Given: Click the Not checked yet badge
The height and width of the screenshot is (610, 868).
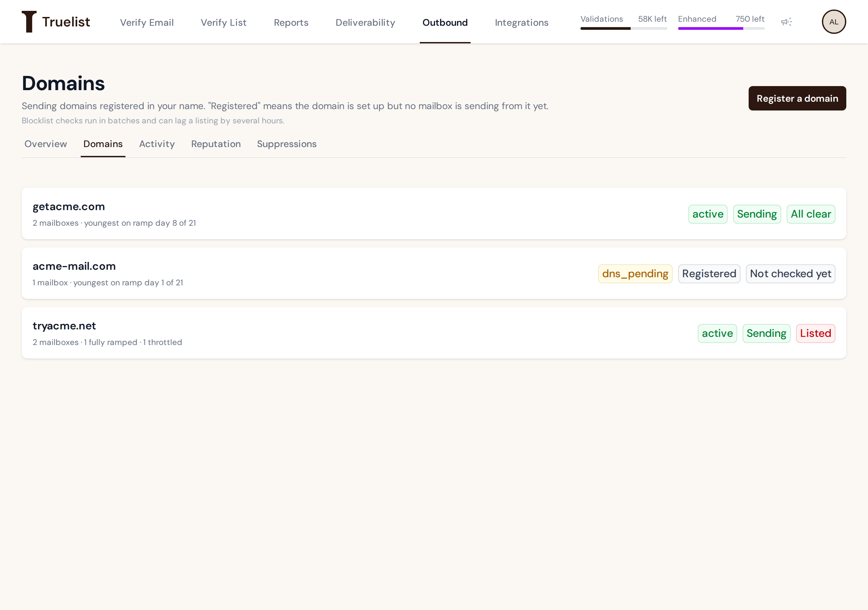Looking at the screenshot, I should pos(790,273).
